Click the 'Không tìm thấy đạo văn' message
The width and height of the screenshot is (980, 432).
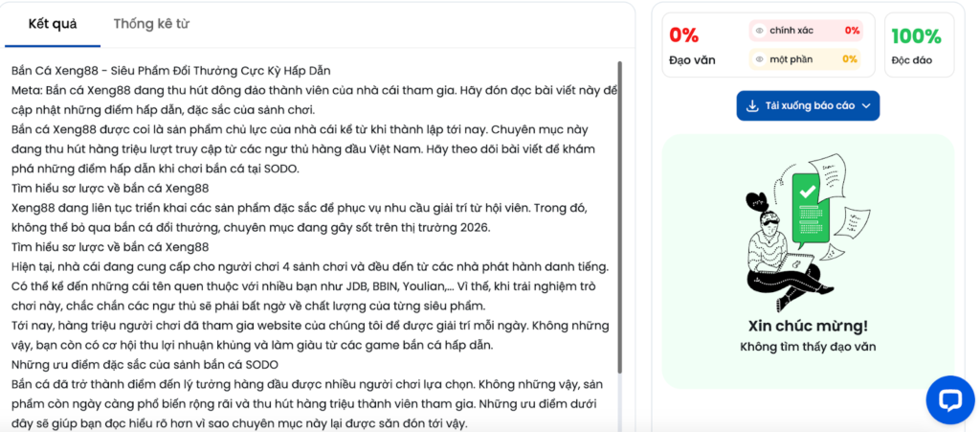pos(808,347)
